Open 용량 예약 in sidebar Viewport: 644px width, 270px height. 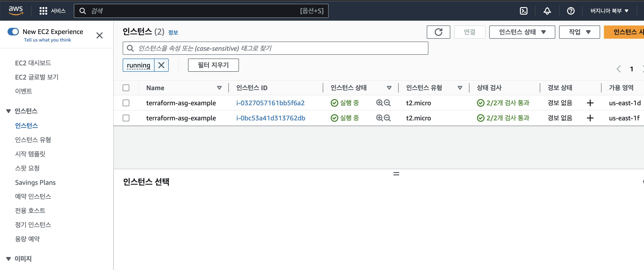(x=27, y=239)
